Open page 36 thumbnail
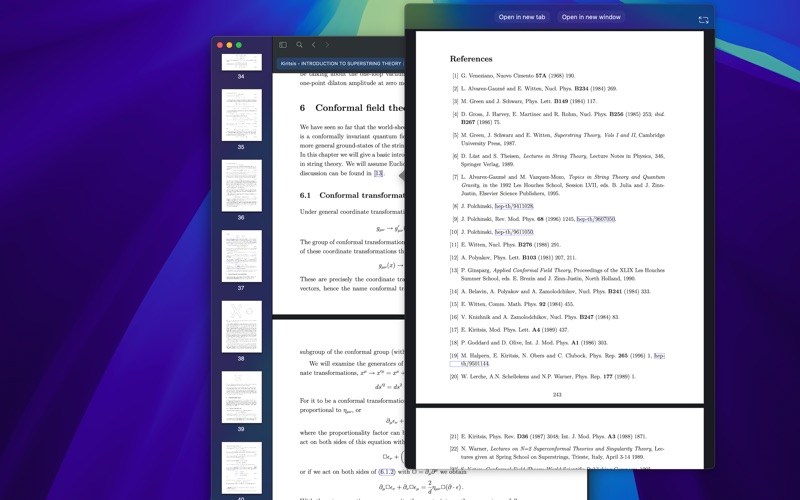The width and height of the screenshot is (800, 500). [241, 185]
